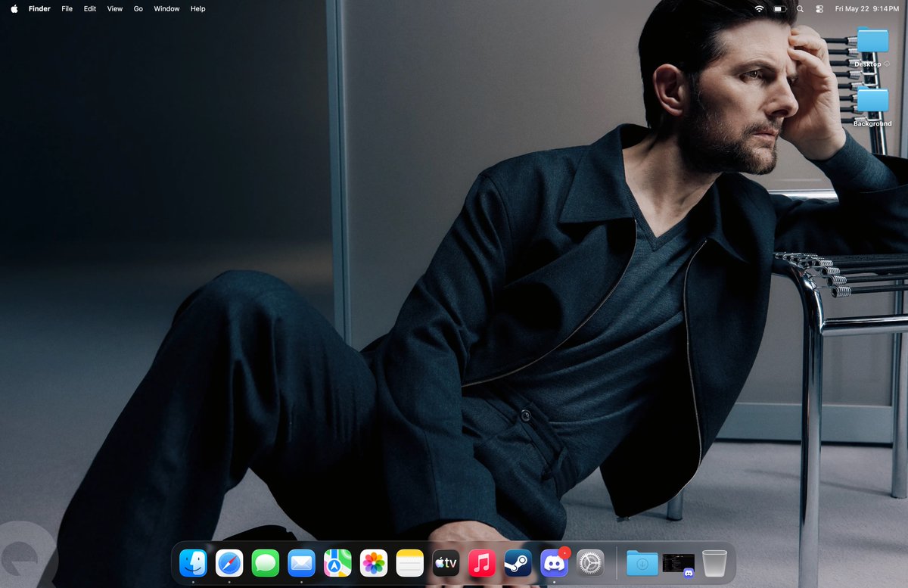Image resolution: width=908 pixels, height=588 pixels.
Task: Open the Messages app in the Dock
Action: click(x=266, y=563)
